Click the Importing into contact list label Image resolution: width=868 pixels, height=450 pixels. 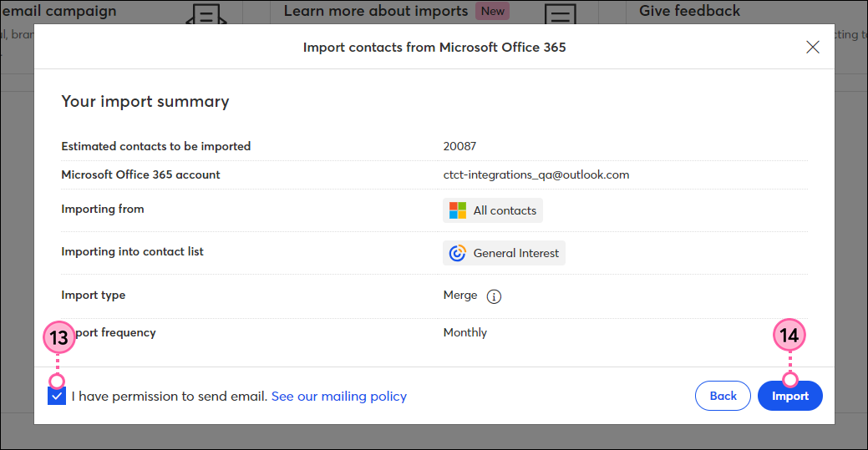tap(132, 252)
